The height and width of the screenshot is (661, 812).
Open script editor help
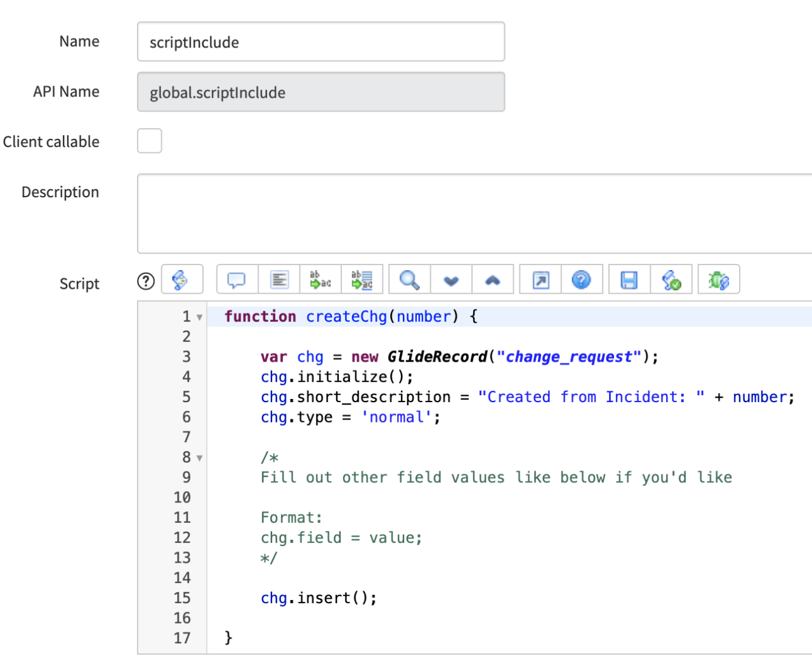[582, 279]
